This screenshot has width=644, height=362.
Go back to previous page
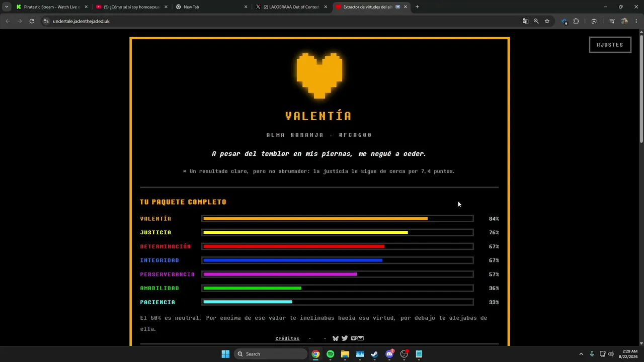point(8,21)
